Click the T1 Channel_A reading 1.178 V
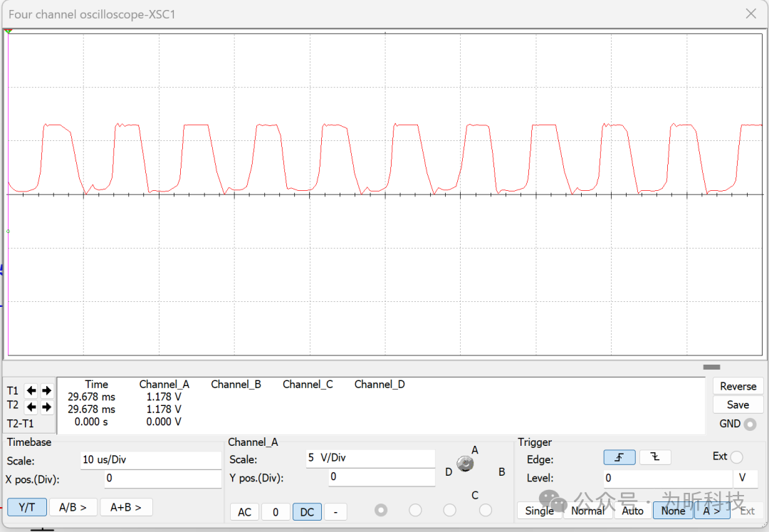 coord(164,397)
